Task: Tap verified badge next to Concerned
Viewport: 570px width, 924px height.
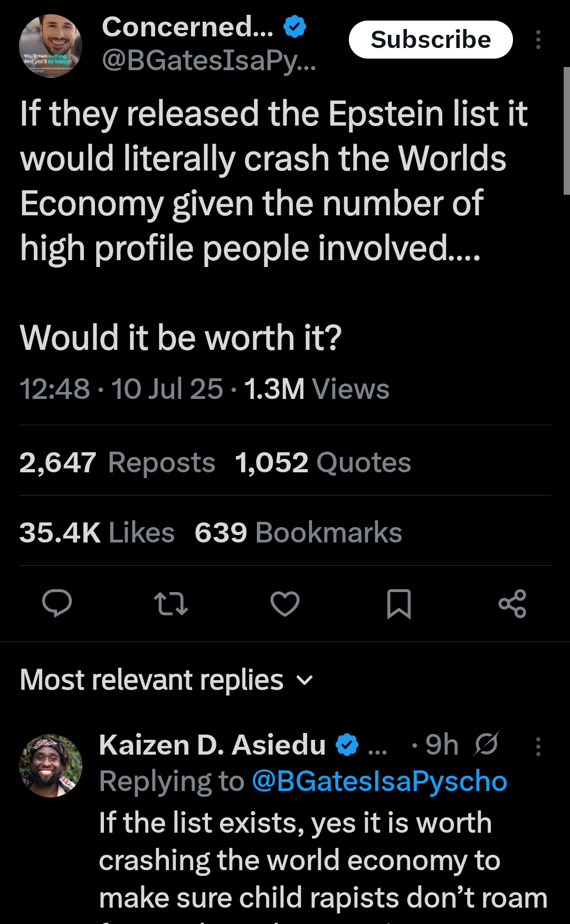Action: 295,26
